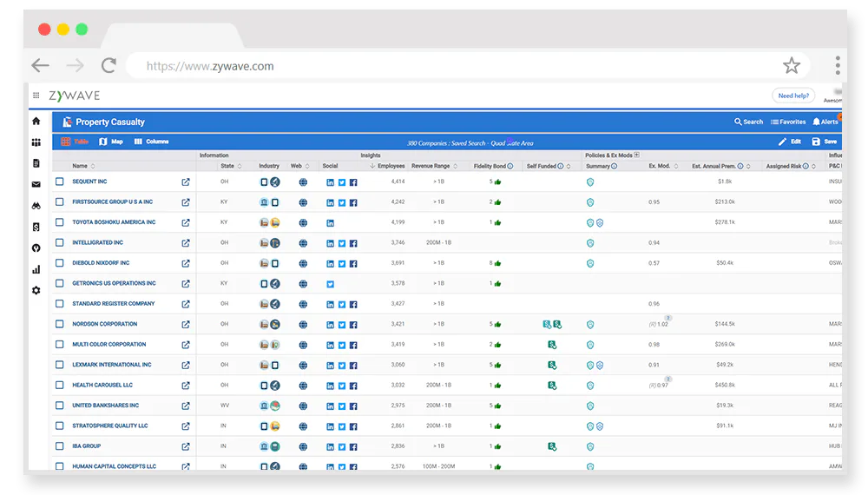Open the Columns chooser
Viewport: 868px width, 495px height.
pos(151,142)
